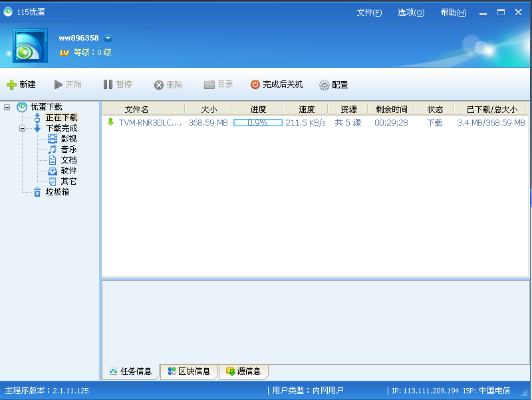Click the user avatar image
Screen dimensions: 532x400
tap(30, 46)
